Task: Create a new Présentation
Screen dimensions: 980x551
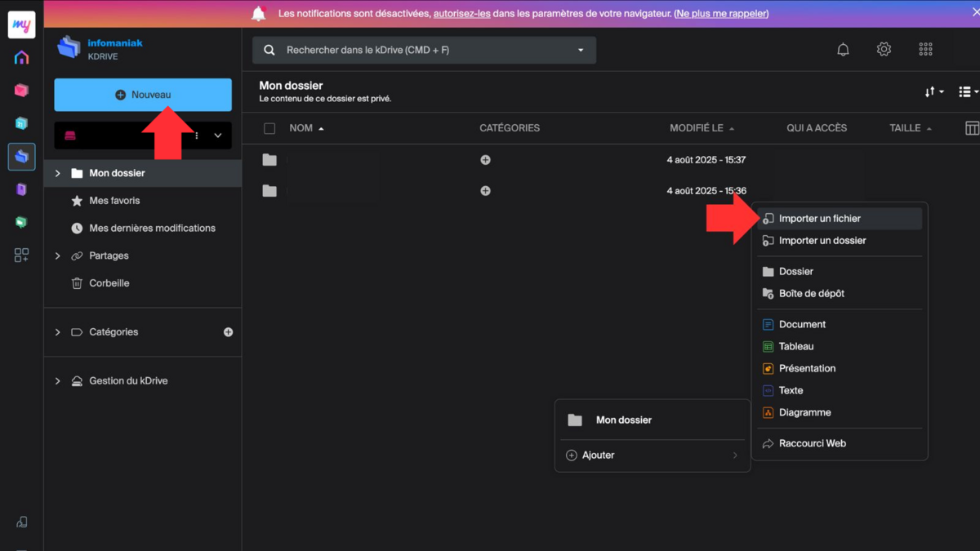Action: tap(840, 369)
